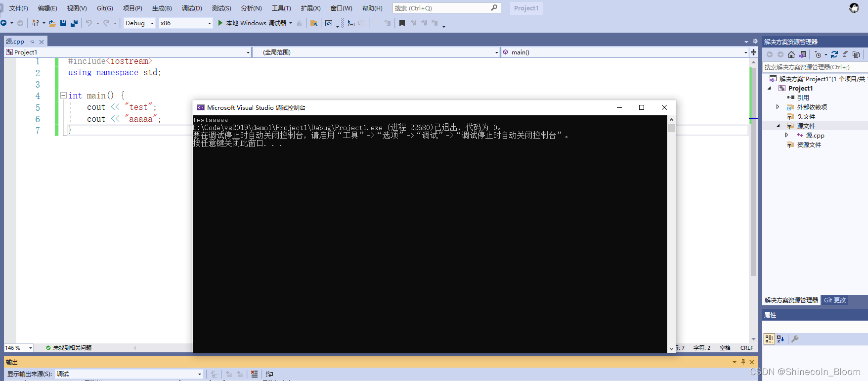Expand the debugger target dropdown arrow
This screenshot has height=381, width=868.
click(x=291, y=23)
